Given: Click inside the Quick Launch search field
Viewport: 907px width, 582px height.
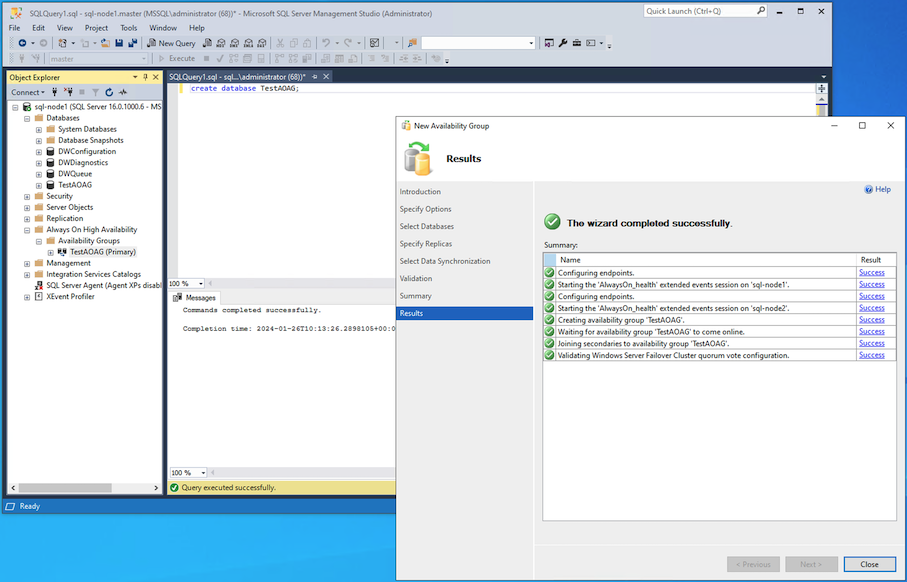Looking at the screenshot, I should click(x=700, y=11).
